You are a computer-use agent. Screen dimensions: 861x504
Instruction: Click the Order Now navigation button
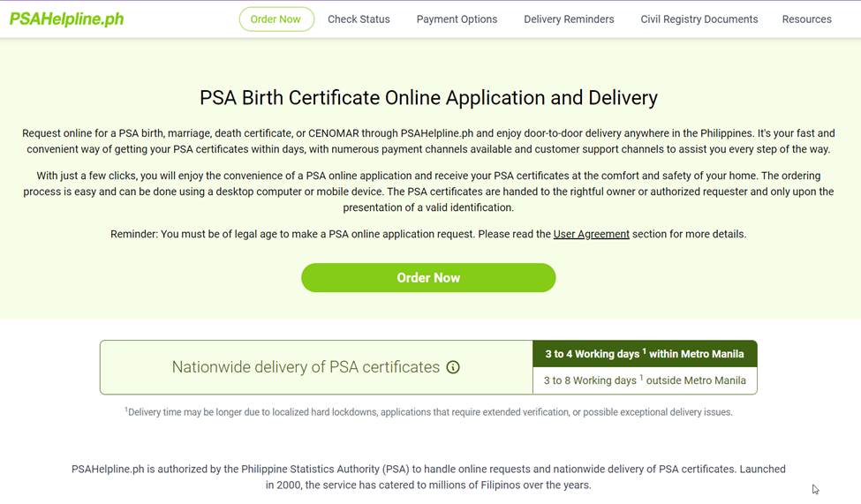276,19
